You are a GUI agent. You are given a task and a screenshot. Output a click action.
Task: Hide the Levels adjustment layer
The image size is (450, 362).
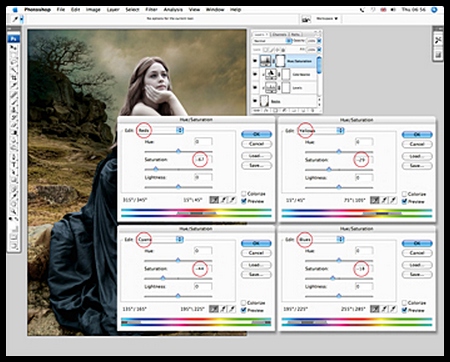pos(255,88)
